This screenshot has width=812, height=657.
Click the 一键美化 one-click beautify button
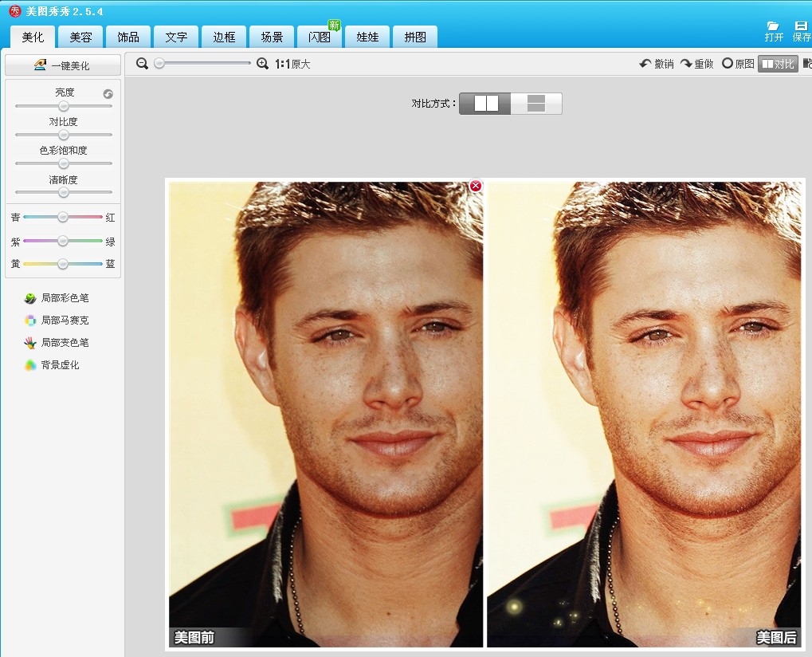(63, 65)
